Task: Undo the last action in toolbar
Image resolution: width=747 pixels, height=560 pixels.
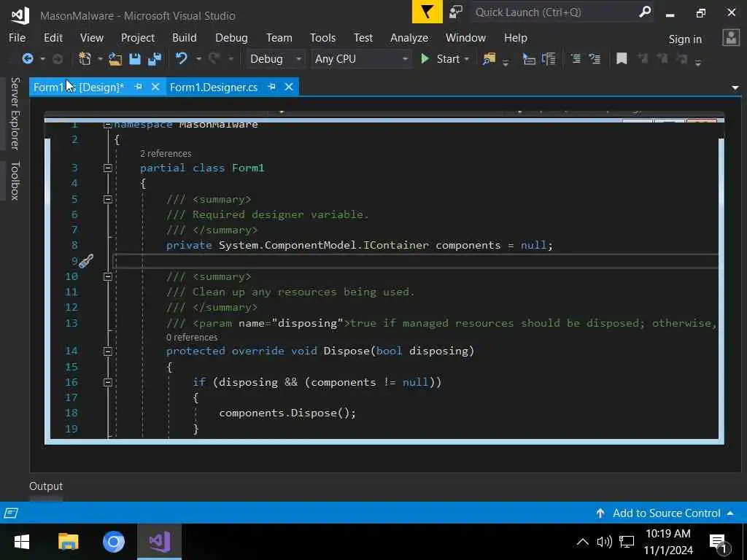Action: point(182,58)
